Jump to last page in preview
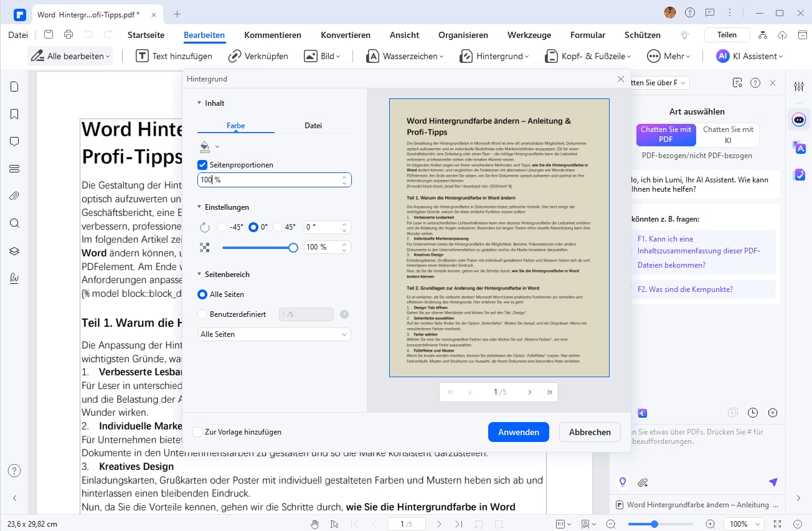The width and height of the screenshot is (812, 531). pos(549,392)
